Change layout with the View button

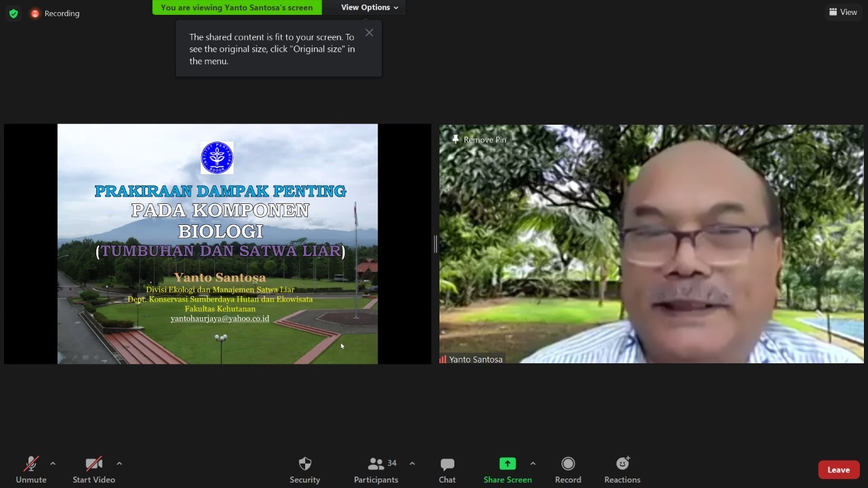(x=843, y=12)
